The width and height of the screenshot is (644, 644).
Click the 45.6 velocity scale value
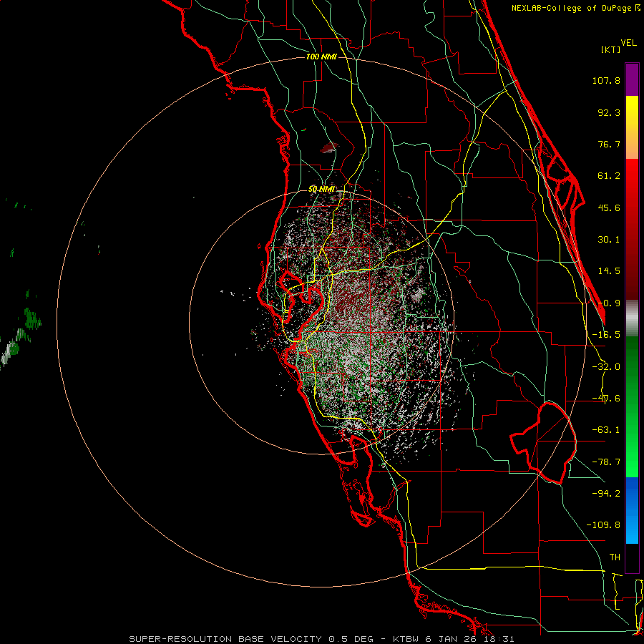(609, 208)
